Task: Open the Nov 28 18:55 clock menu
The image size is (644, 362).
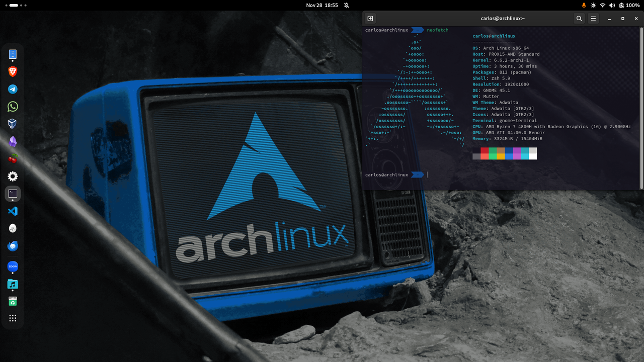Action: pos(322,5)
